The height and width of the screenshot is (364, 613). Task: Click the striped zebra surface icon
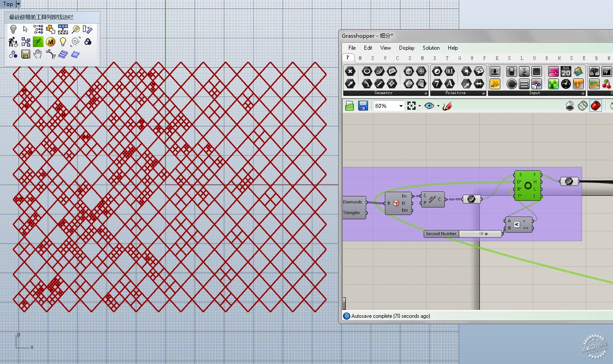(x=63, y=54)
